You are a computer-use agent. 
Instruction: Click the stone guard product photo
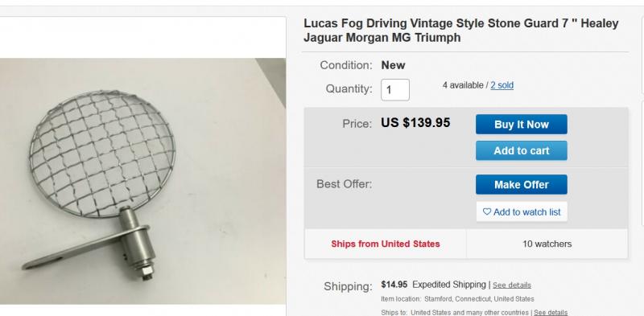coord(142,181)
